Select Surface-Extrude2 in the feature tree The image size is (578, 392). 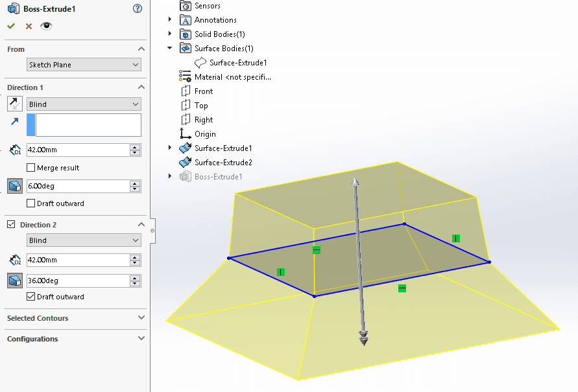pos(223,163)
